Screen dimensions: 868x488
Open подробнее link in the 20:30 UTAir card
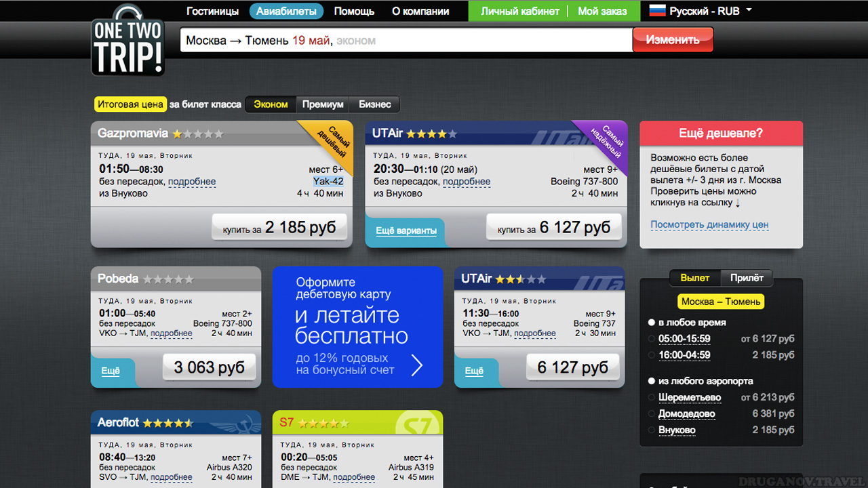(x=467, y=182)
